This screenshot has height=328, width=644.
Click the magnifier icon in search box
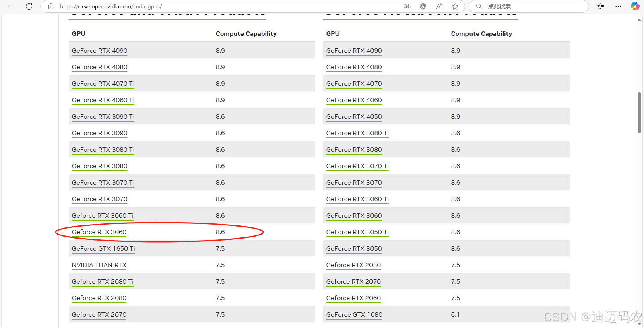click(x=479, y=6)
